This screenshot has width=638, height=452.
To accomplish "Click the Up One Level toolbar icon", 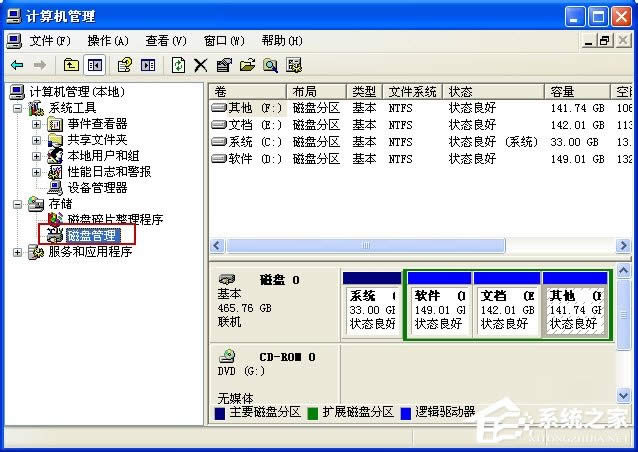I will (x=71, y=65).
